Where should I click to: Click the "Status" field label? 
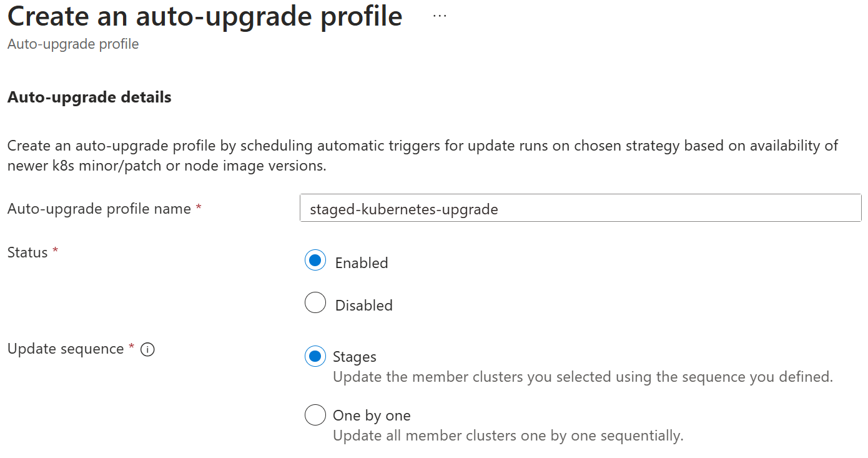27,252
